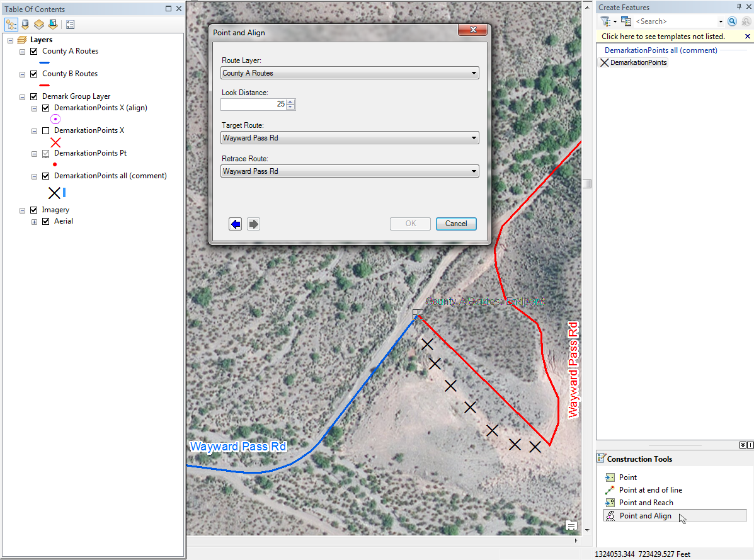Dismiss the templates not listed notice

pos(748,37)
